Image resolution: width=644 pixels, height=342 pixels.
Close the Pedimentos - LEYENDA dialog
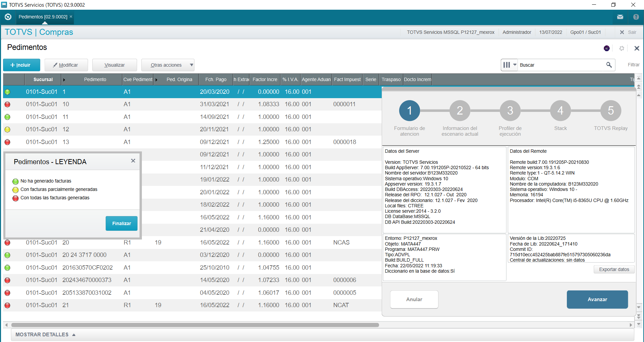click(x=133, y=161)
